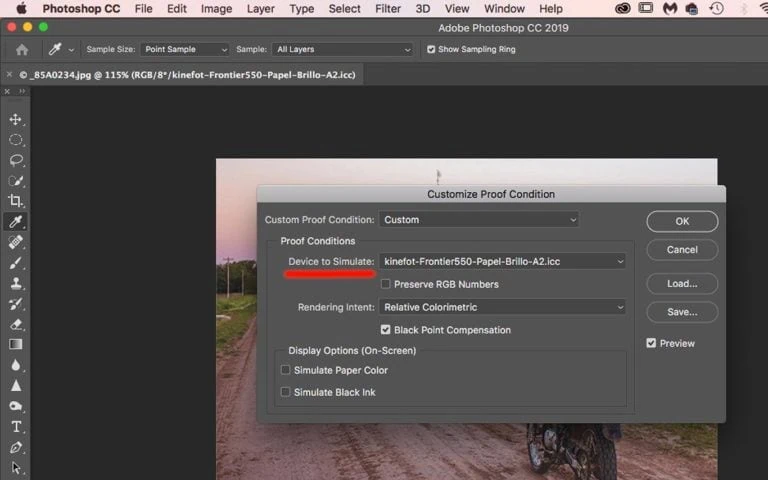The height and width of the screenshot is (480, 768).
Task: Open the Sample All Layers dropdown
Action: coord(342,49)
